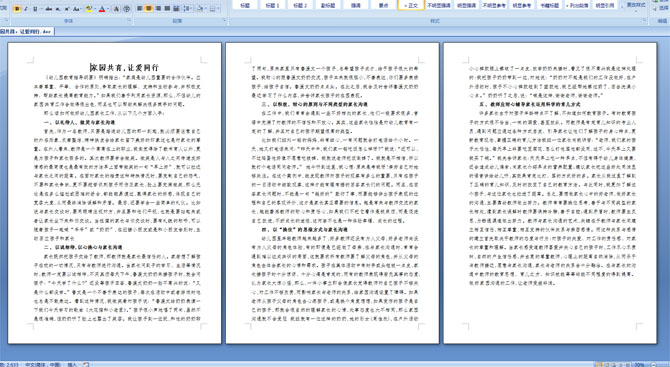The width and height of the screenshot is (670, 367).
Task: Apply strikethrough to text
Action: (49, 9)
